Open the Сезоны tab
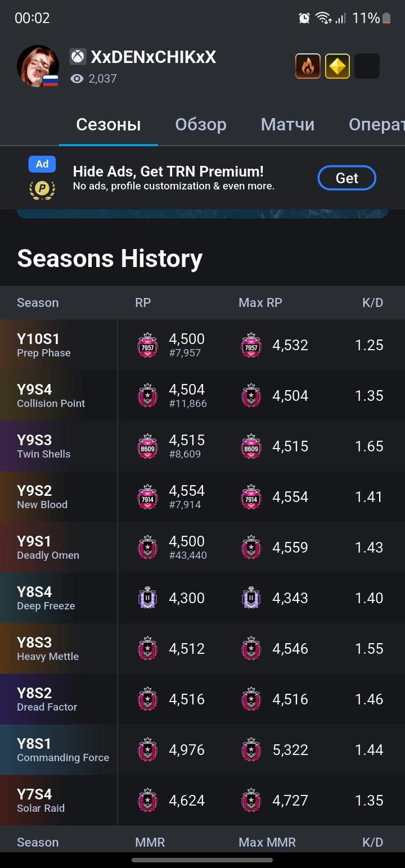 click(109, 125)
